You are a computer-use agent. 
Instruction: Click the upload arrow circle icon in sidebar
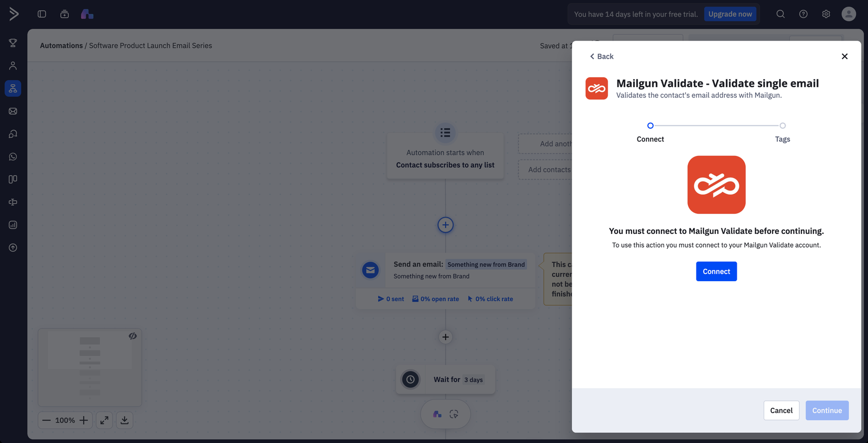point(13,248)
